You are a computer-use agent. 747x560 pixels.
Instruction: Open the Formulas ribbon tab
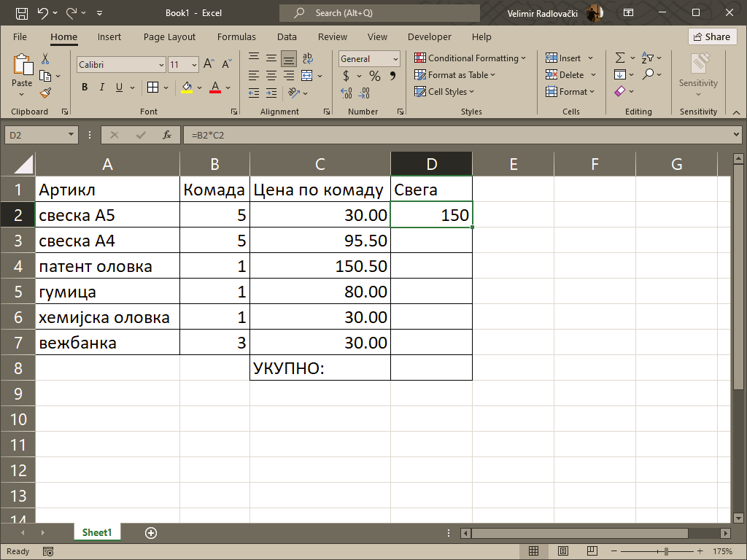[x=236, y=36]
